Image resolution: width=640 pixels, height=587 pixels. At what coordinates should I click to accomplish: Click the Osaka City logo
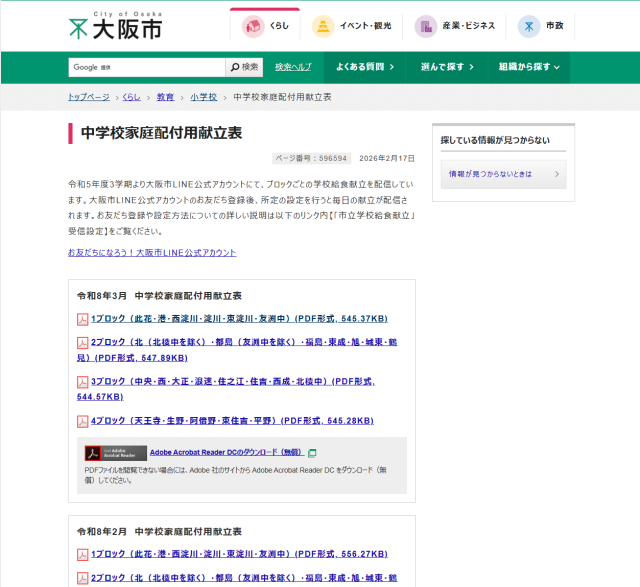click(114, 25)
